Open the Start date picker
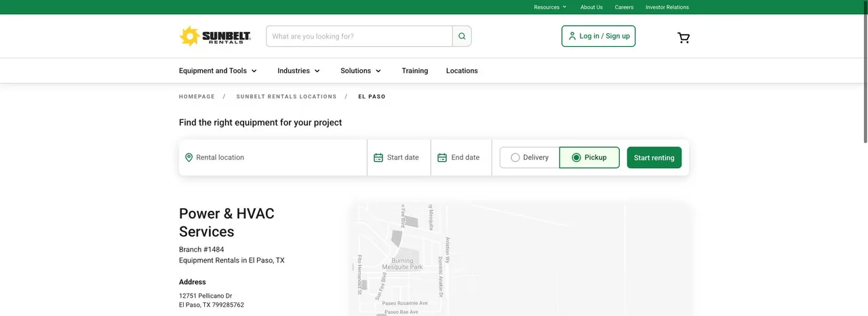 coord(399,157)
